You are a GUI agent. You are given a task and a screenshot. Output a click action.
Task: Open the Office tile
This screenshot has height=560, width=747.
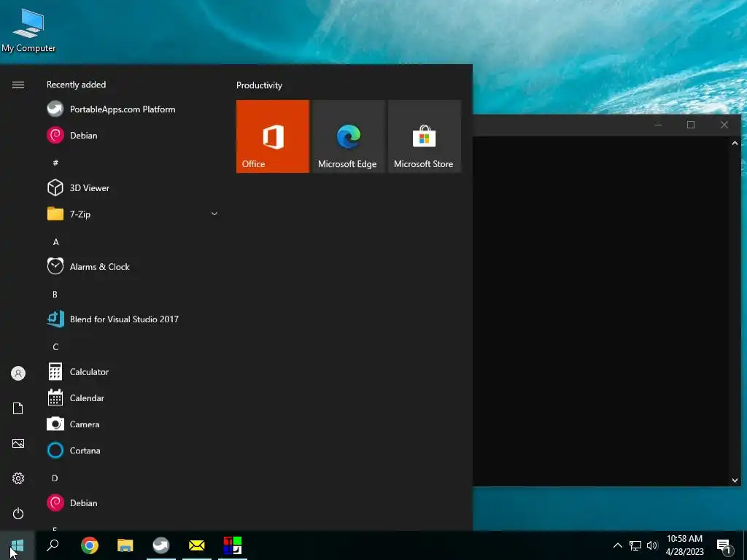pos(273,136)
